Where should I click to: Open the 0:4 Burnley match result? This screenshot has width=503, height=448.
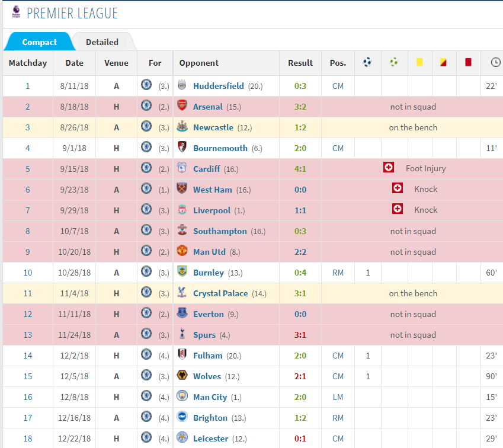pos(300,273)
